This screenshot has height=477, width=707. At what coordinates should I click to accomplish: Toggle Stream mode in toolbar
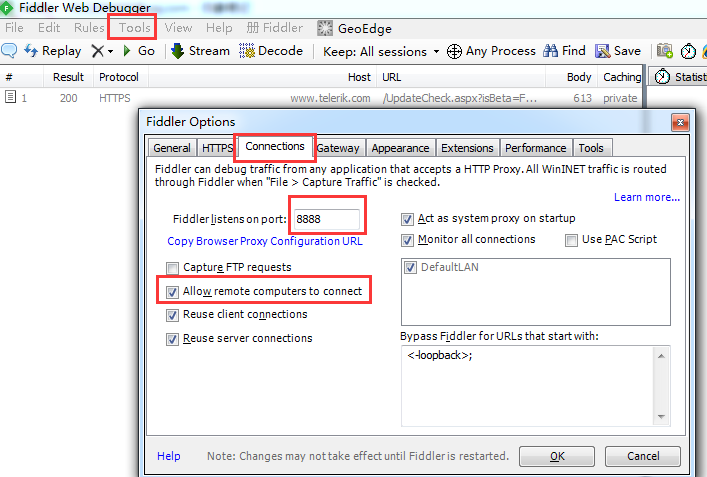pyautogui.click(x=201, y=51)
